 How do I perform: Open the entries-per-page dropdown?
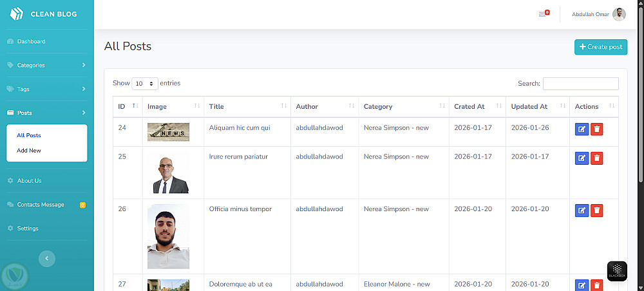(145, 84)
